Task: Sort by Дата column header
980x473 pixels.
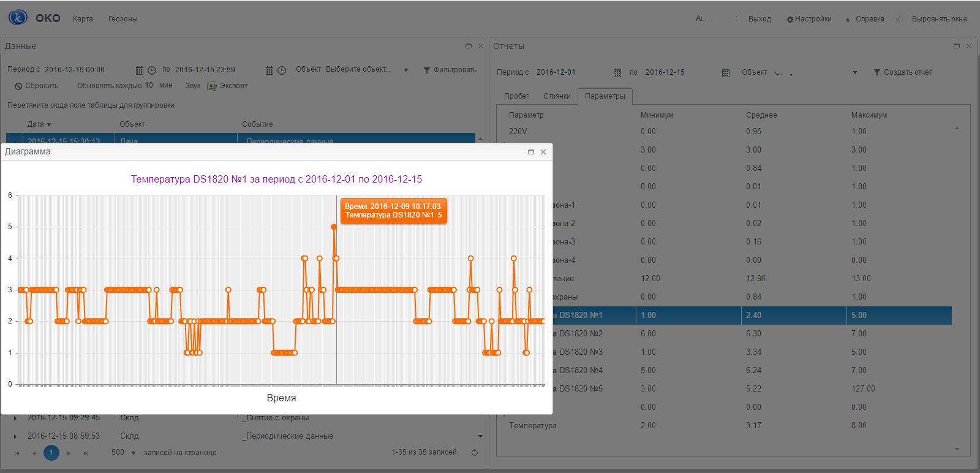Action: tap(39, 124)
